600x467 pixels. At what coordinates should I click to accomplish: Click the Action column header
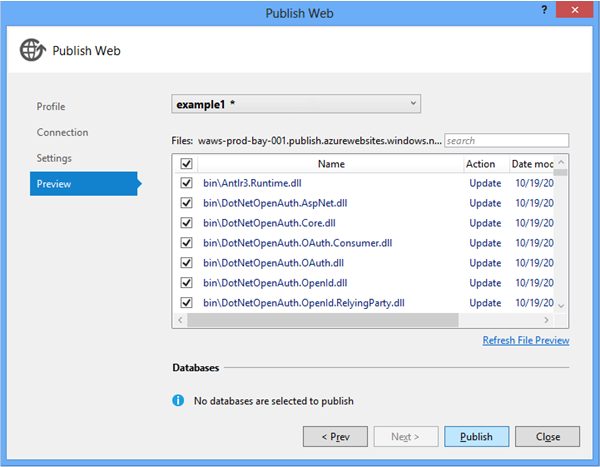coord(486,164)
